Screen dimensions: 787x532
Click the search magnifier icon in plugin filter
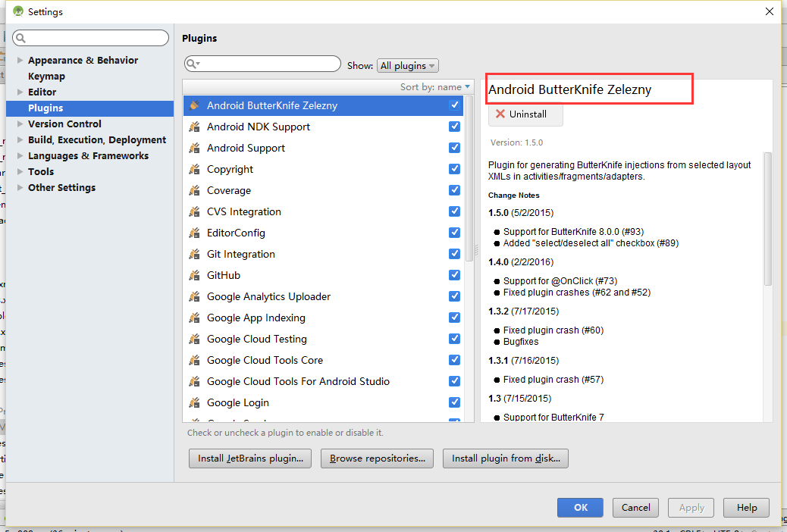coord(193,64)
